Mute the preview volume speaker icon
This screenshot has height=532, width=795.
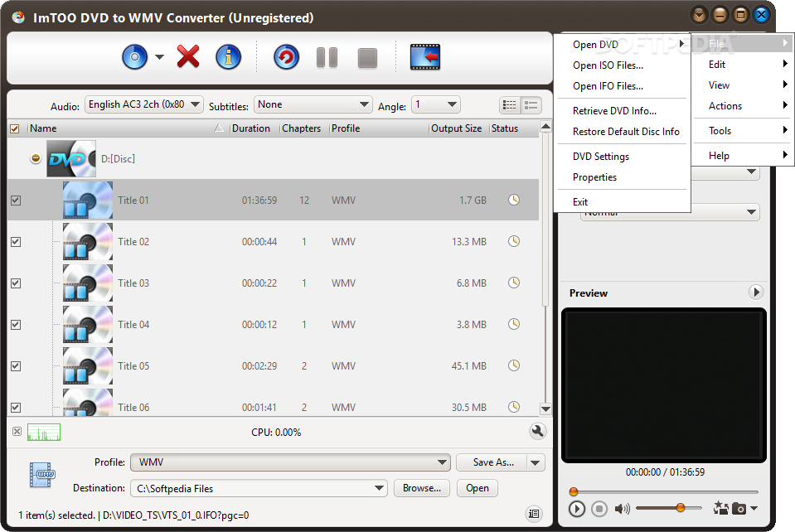click(x=622, y=509)
